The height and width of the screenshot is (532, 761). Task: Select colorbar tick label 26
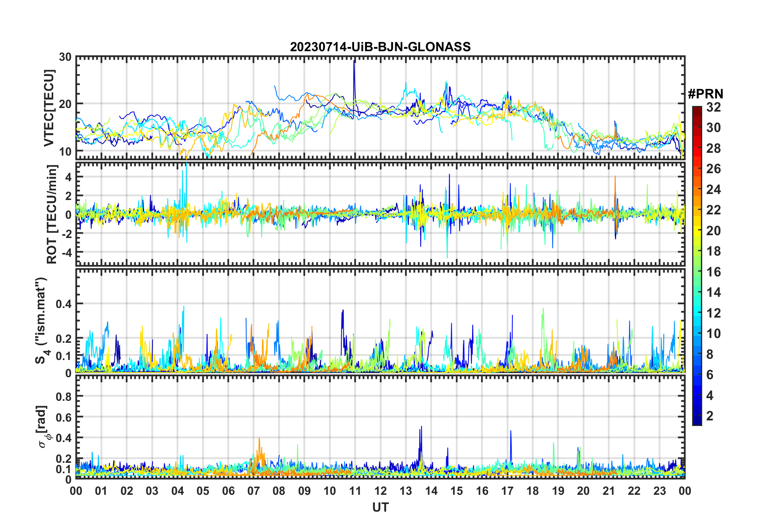(714, 169)
